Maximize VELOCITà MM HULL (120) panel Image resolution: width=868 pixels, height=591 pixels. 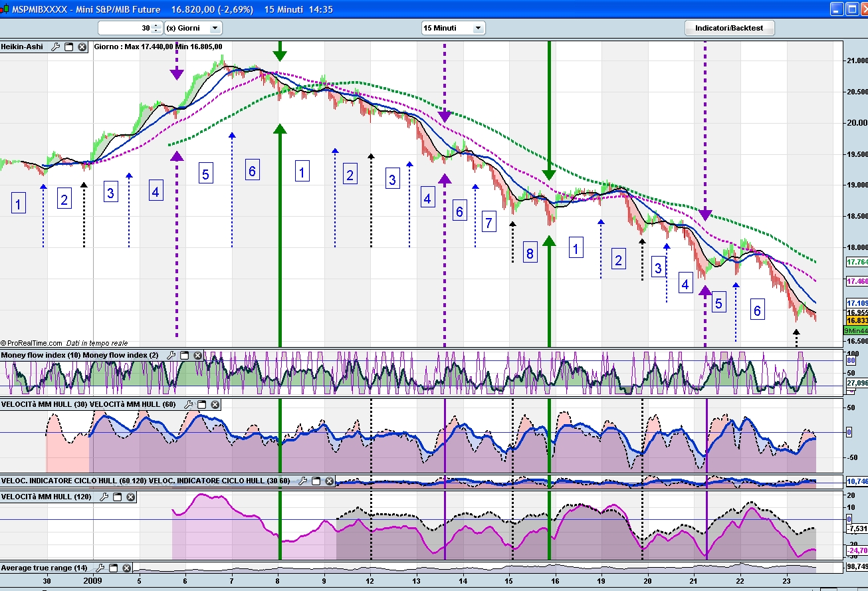118,497
